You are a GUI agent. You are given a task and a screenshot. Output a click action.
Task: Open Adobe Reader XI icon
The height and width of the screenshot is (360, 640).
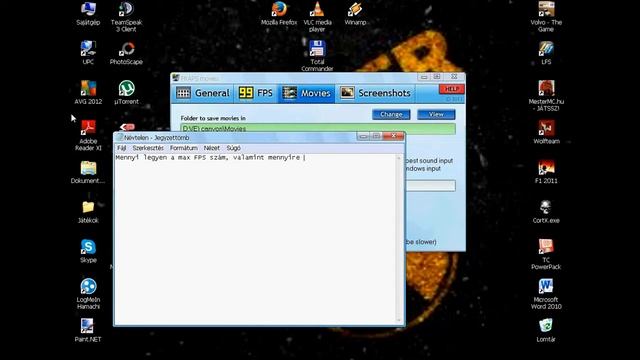click(88, 136)
